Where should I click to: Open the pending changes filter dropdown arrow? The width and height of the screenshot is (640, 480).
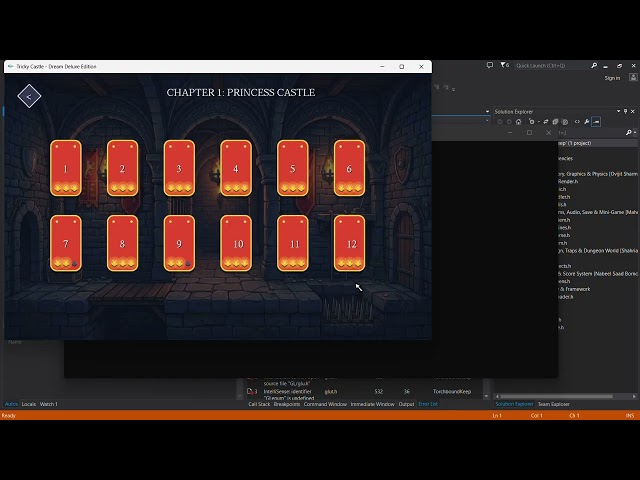(538, 122)
